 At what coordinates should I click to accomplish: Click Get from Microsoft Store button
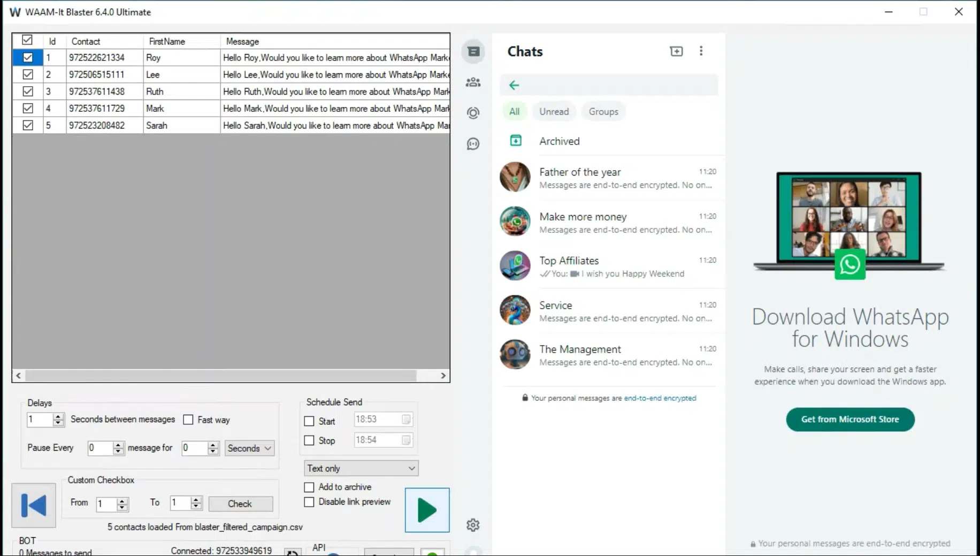click(x=850, y=420)
